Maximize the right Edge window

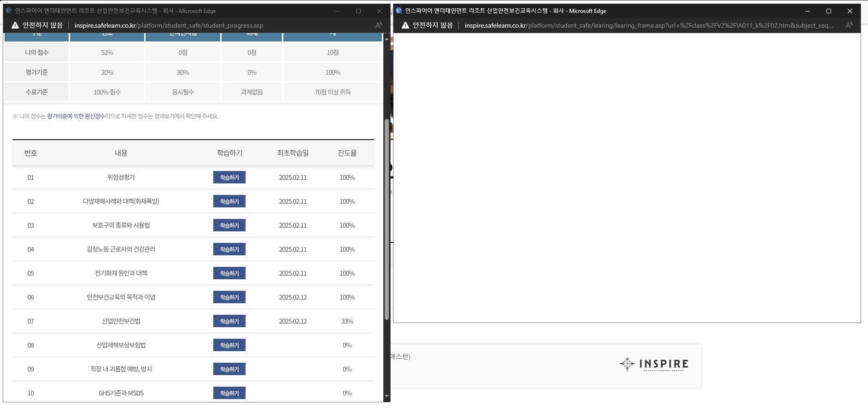(x=829, y=11)
